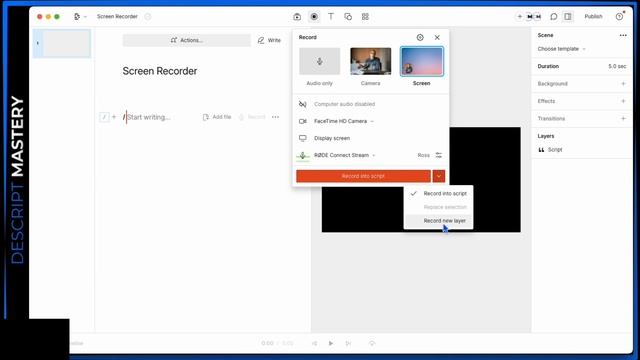This screenshot has width=640, height=360.
Task: Skip to next in playback bar
Action: pyautogui.click(x=348, y=343)
